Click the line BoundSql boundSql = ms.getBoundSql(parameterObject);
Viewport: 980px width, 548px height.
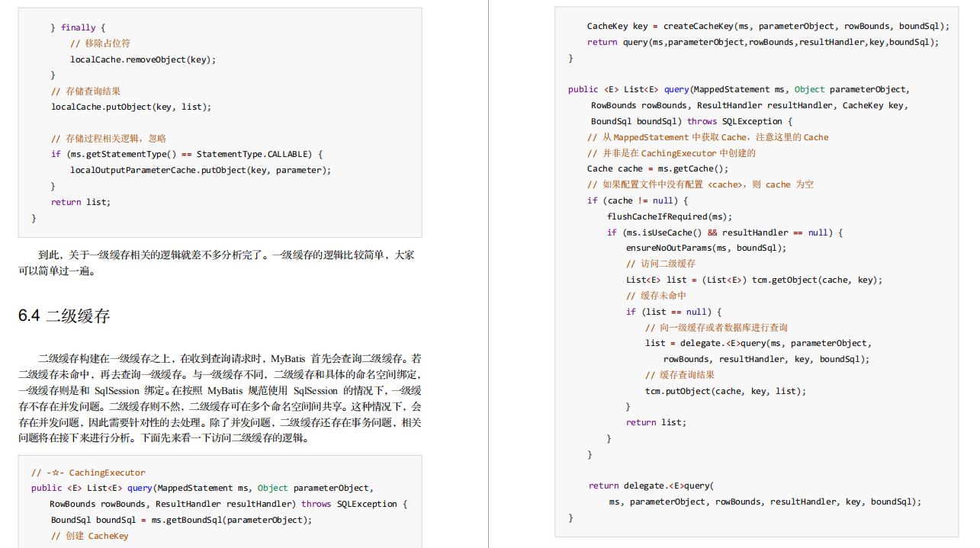pos(182,520)
